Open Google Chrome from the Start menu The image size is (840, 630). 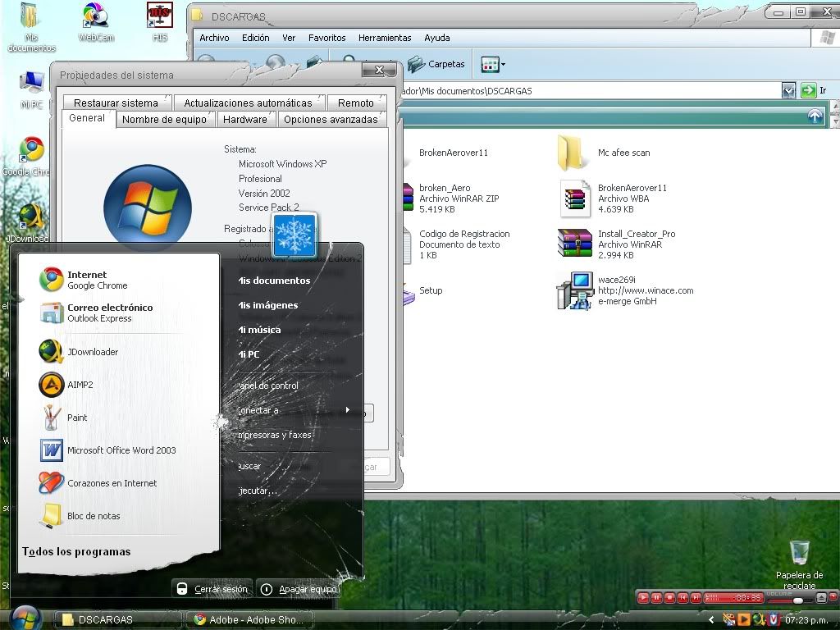coord(97,280)
